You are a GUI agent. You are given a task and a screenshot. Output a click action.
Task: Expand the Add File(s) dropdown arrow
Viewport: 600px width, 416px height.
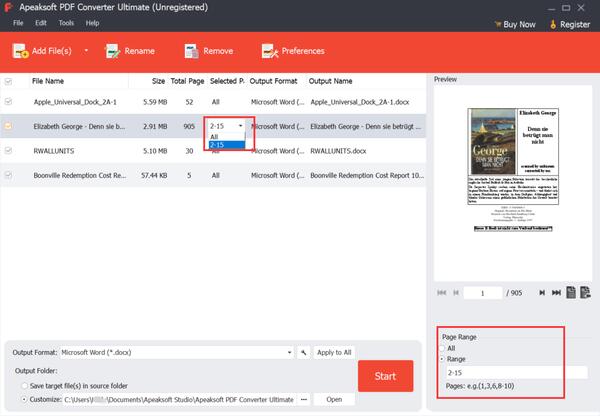click(x=86, y=50)
